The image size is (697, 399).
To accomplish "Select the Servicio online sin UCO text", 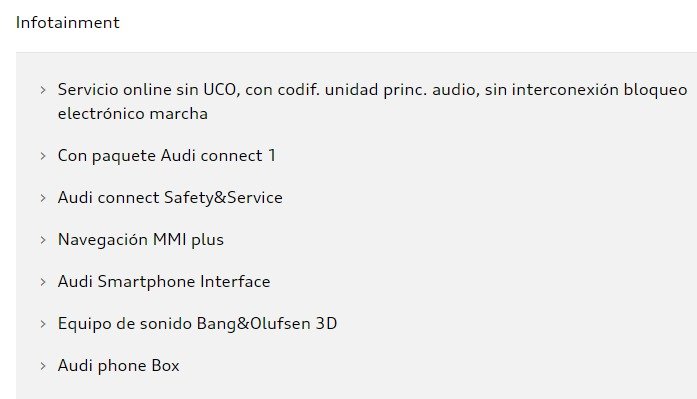I will 373,101.
